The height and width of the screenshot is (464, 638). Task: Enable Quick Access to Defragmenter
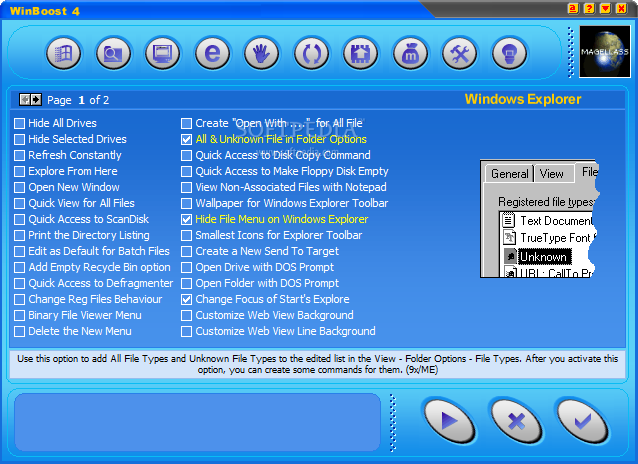(19, 284)
